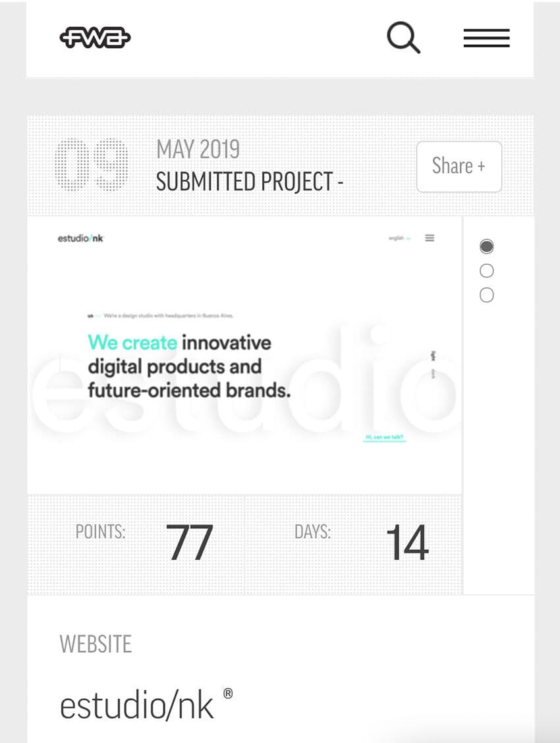Click the dotted "09" day number
The image size is (560, 743).
point(91,165)
